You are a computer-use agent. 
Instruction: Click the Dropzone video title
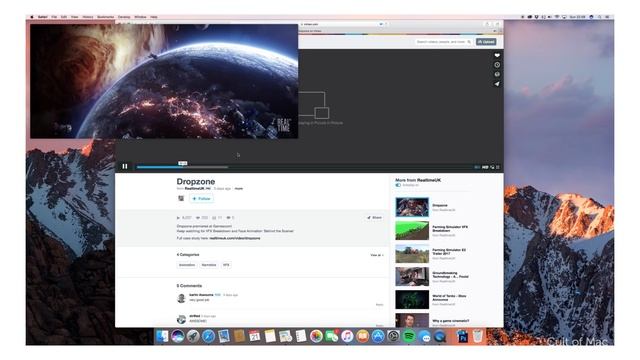click(196, 181)
